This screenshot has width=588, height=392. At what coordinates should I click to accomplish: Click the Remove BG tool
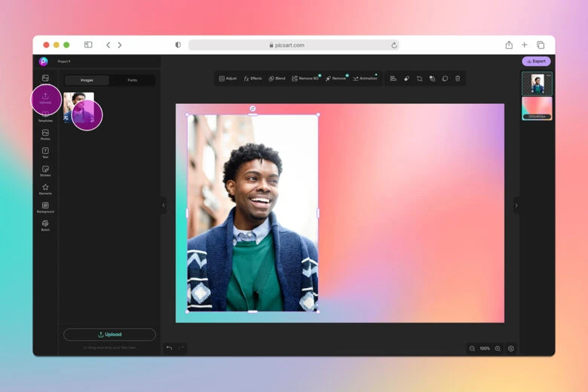(x=305, y=78)
